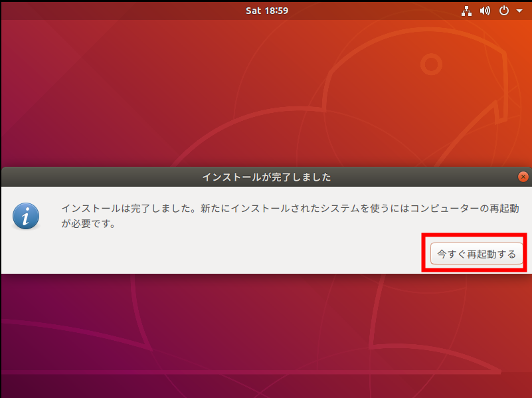Close the インストールが完了しました dialog
This screenshot has height=398, width=532.
(523, 177)
